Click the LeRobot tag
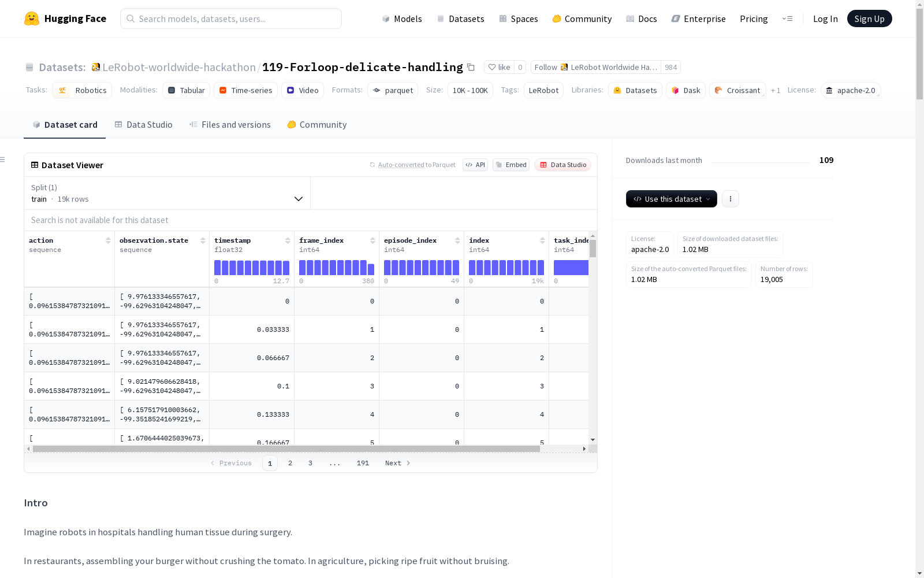The height and width of the screenshot is (578, 924). pyautogui.click(x=543, y=90)
